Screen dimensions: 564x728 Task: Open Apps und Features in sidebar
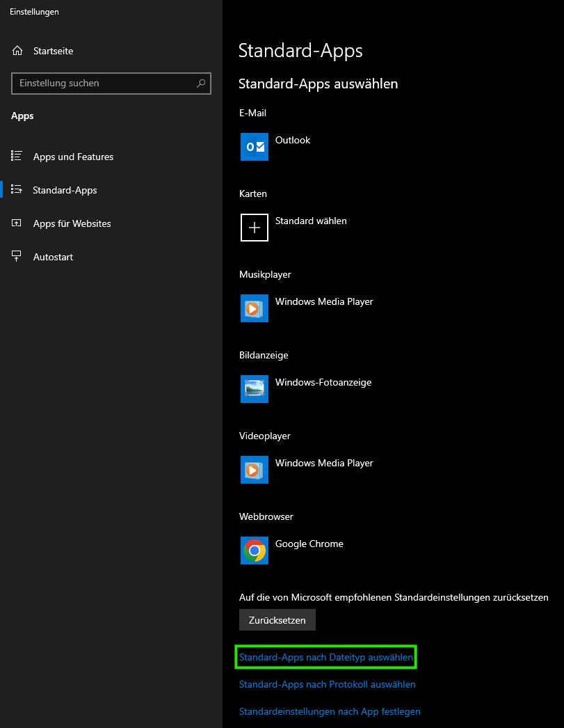coord(73,157)
